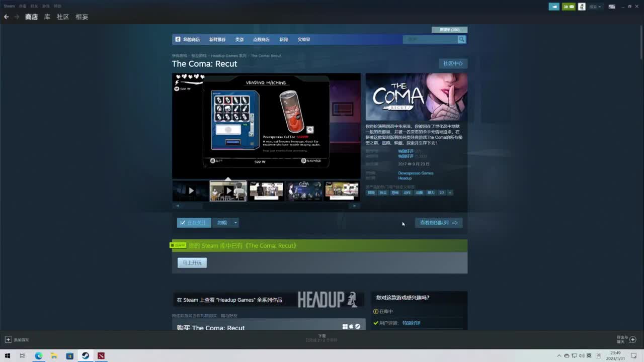Open the announcements megaphone button
Viewport: 644px width, 362px height.
[554, 7]
